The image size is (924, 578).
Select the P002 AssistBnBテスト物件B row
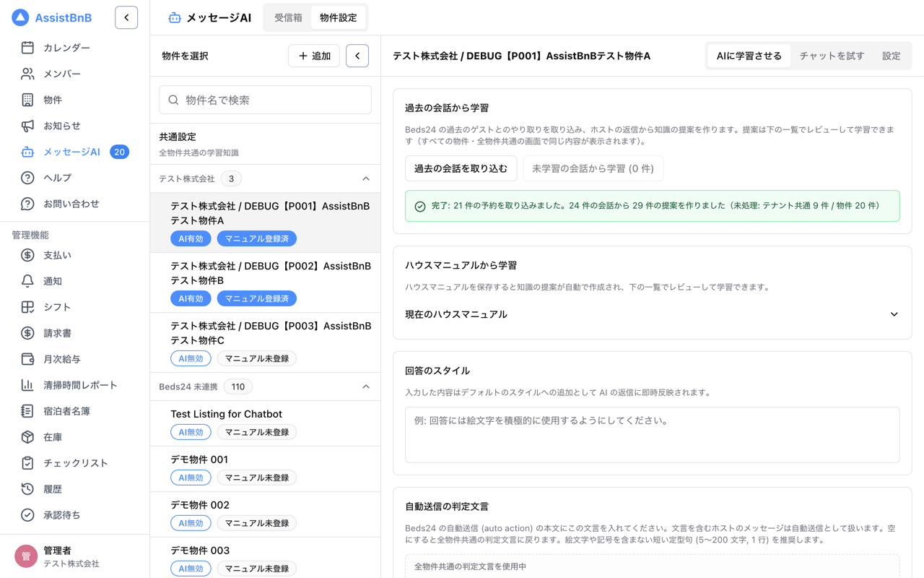(265, 282)
